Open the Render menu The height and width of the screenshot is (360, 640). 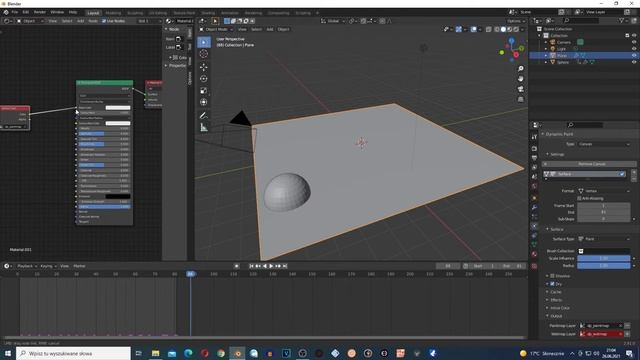pos(40,12)
